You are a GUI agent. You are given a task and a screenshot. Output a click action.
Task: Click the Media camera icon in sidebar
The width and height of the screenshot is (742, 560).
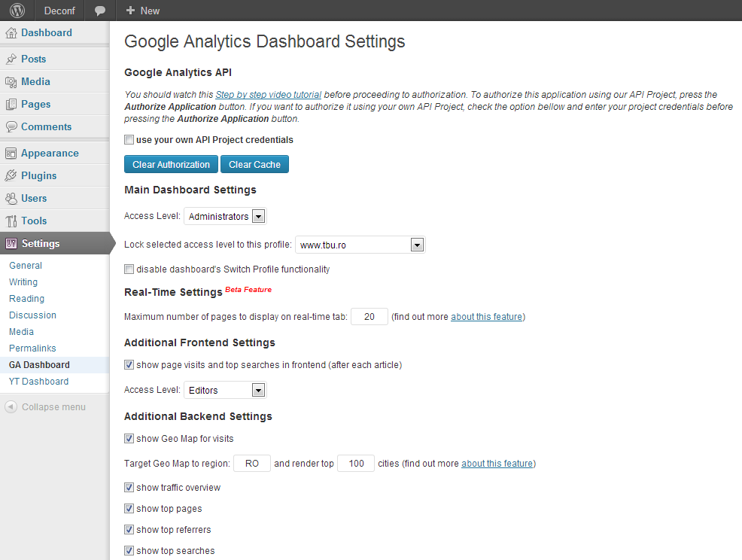(11, 82)
